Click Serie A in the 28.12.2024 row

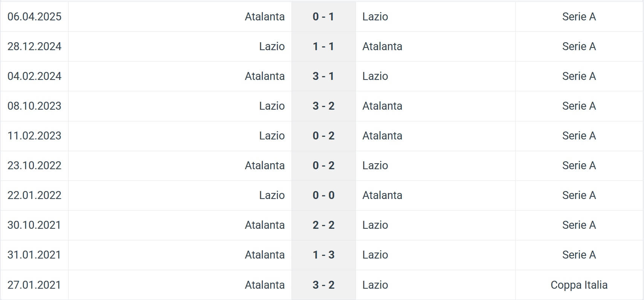tap(579, 46)
